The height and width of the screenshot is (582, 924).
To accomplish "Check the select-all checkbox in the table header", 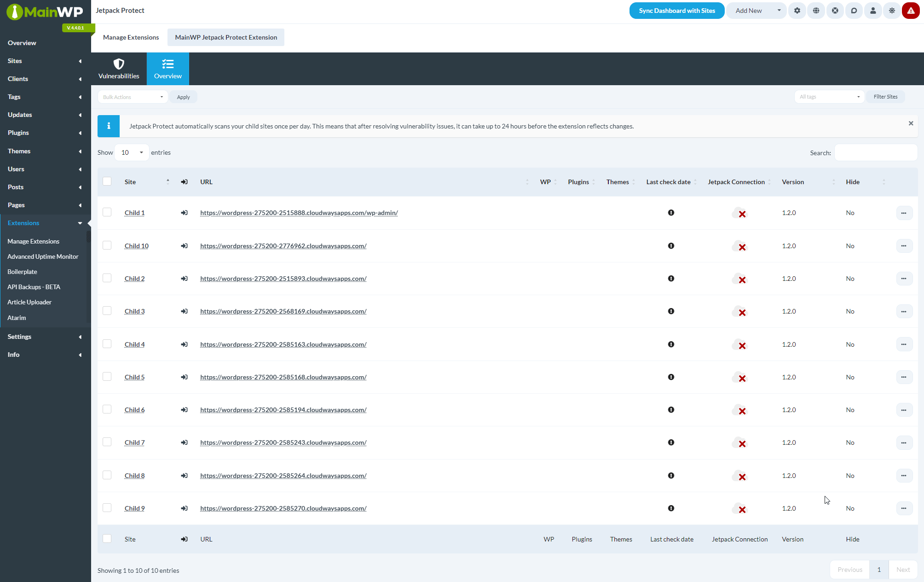I will (107, 181).
